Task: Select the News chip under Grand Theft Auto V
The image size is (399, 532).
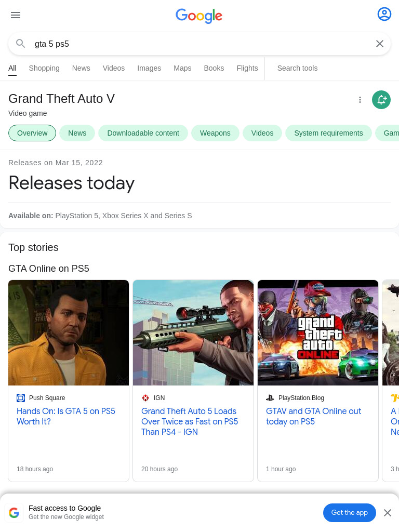Action: click(x=77, y=133)
